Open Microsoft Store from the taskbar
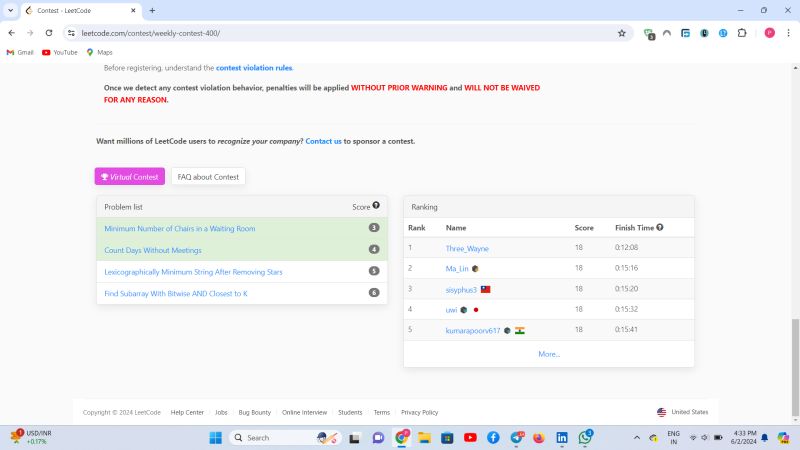 coord(447,438)
